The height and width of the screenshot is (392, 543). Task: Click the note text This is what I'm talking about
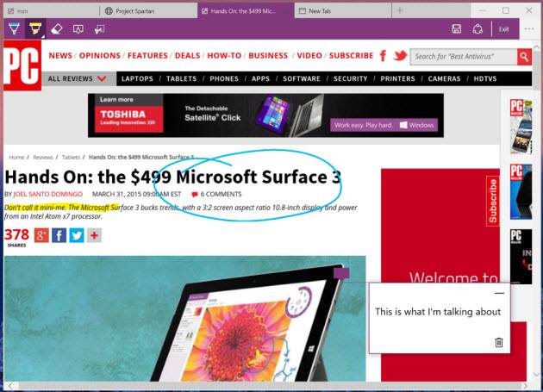pyautogui.click(x=438, y=312)
